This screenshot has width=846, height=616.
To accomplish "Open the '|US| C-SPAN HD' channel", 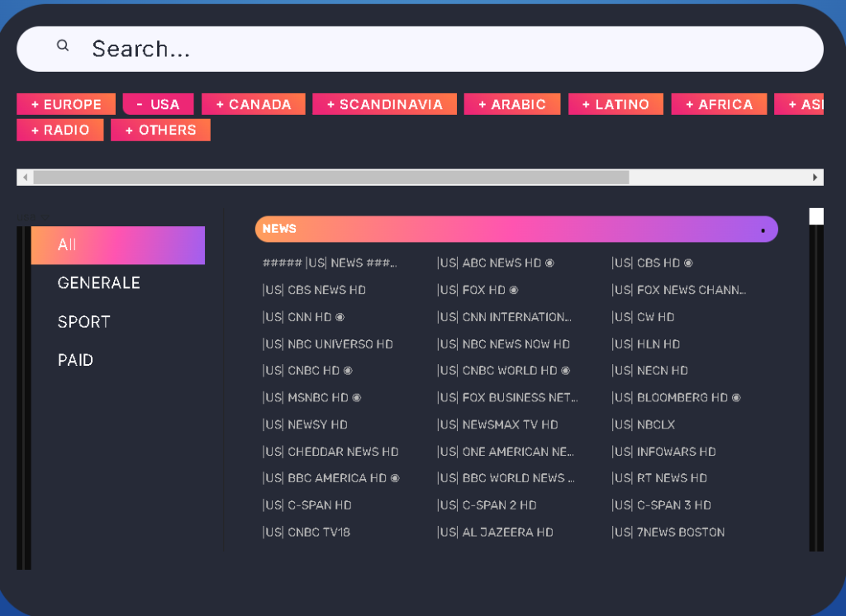I will (x=307, y=505).
